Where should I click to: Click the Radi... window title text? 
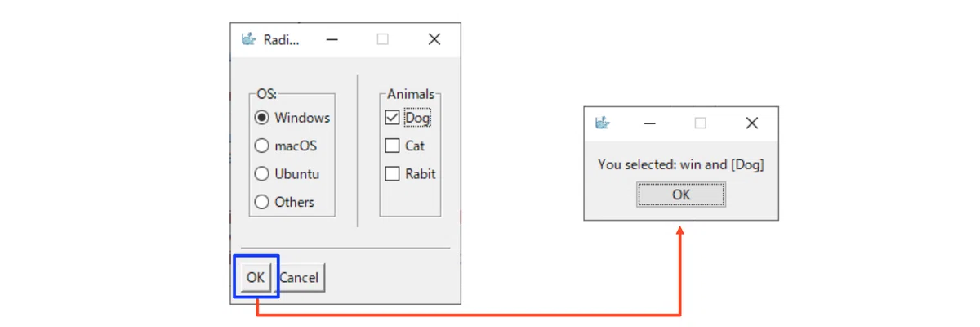[x=281, y=39]
